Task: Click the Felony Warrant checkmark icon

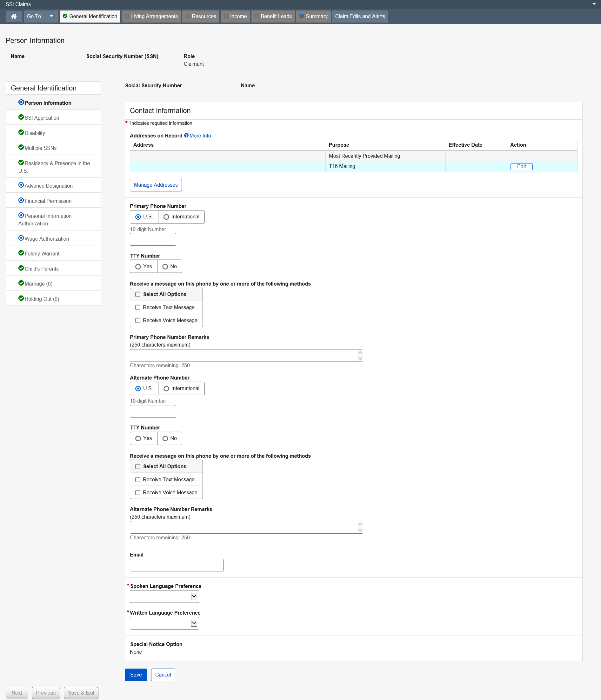Action: tap(21, 253)
